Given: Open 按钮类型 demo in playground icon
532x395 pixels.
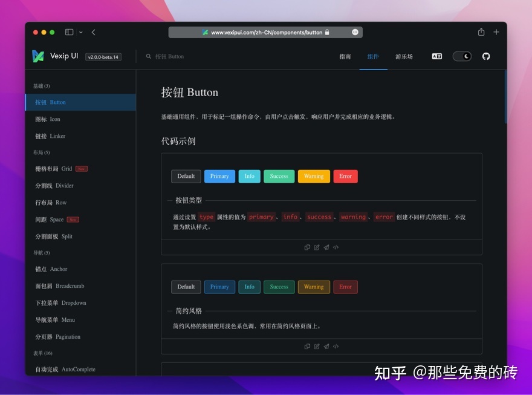Looking at the screenshot, I should pyautogui.click(x=326, y=247).
